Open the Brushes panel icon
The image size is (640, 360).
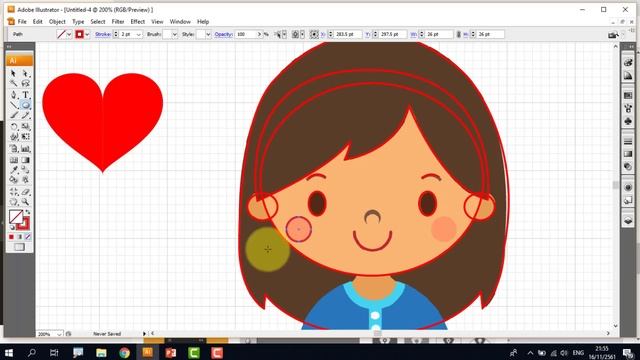[628, 108]
